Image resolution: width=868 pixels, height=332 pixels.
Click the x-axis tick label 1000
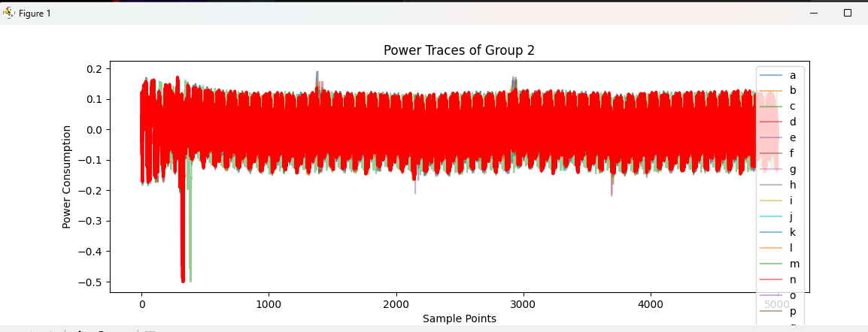point(269,304)
